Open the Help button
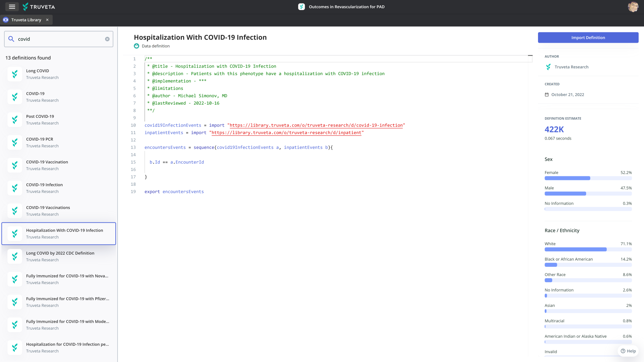The image size is (644, 362). pos(628,351)
